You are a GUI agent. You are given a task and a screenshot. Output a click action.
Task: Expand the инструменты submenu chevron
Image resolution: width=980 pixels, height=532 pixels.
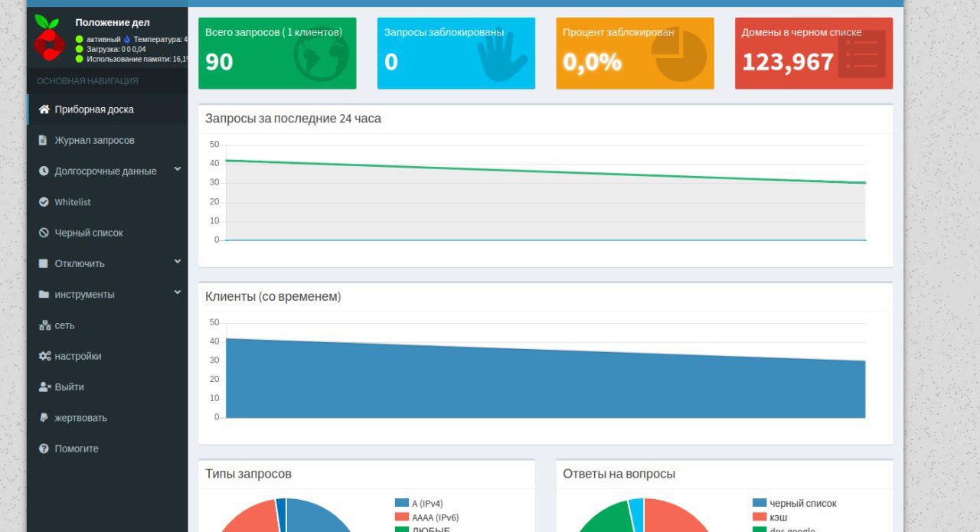(178, 292)
